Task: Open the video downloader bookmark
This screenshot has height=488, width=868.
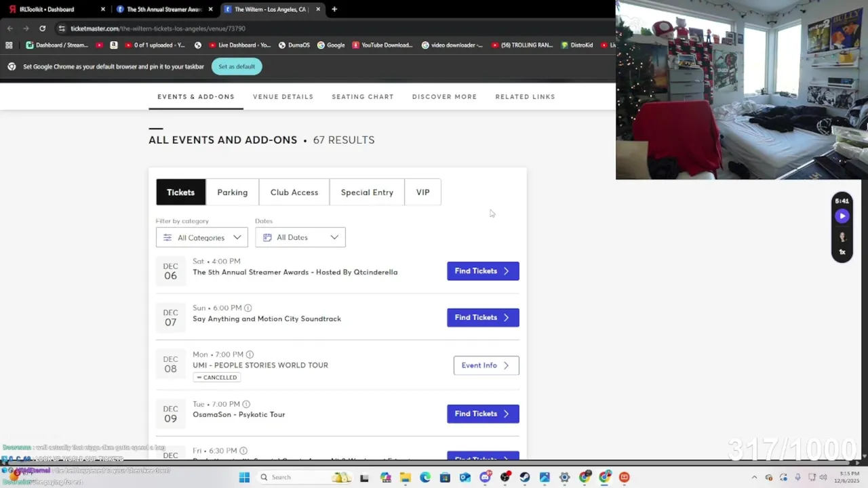Action: 452,45
